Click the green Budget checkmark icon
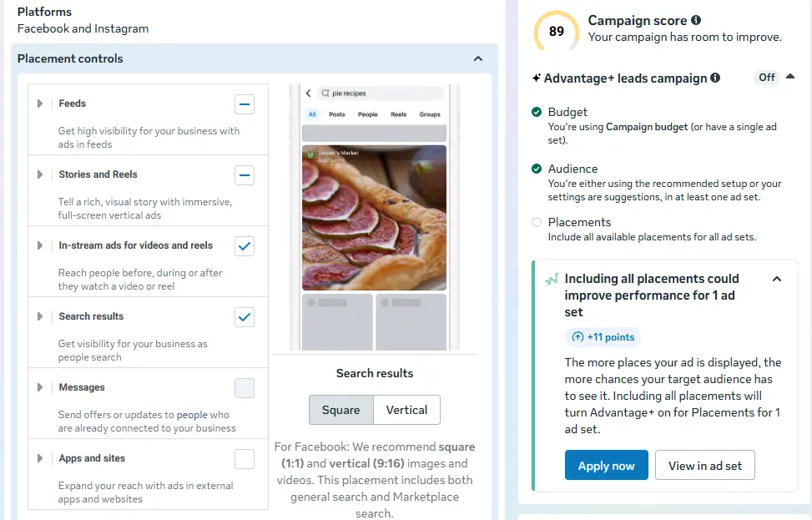Viewport: 812px width, 520px height. pyautogui.click(x=537, y=112)
